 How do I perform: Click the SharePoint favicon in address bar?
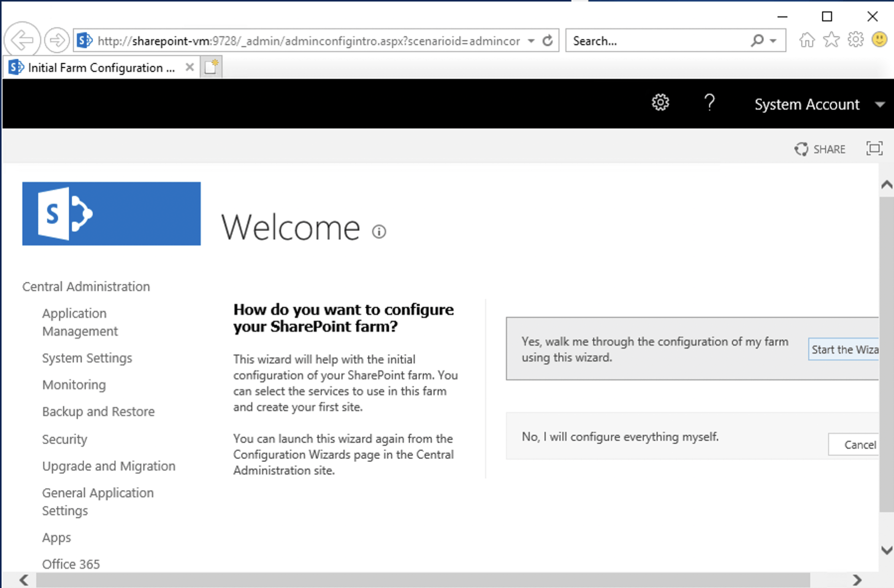click(x=85, y=41)
